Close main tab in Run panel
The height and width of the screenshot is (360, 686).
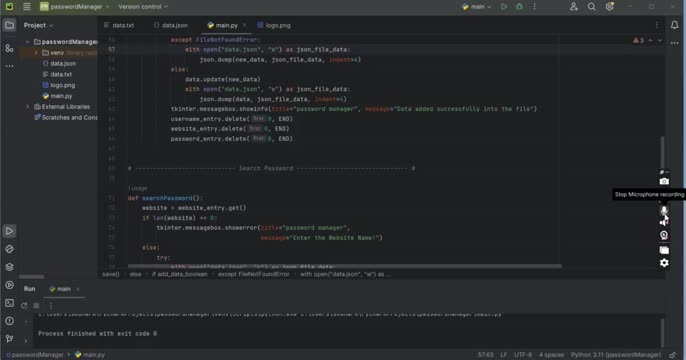pyautogui.click(x=78, y=289)
